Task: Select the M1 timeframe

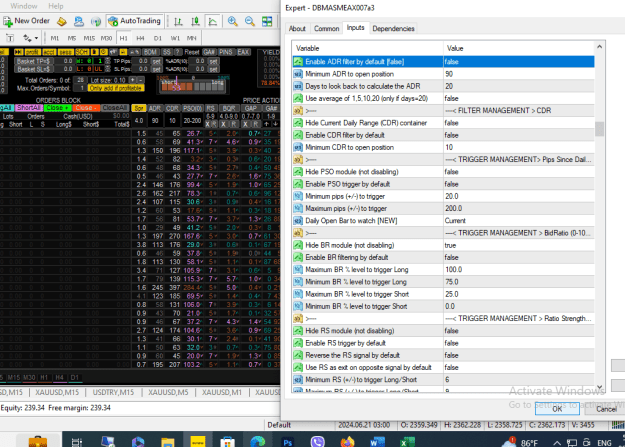Action: 55,38
